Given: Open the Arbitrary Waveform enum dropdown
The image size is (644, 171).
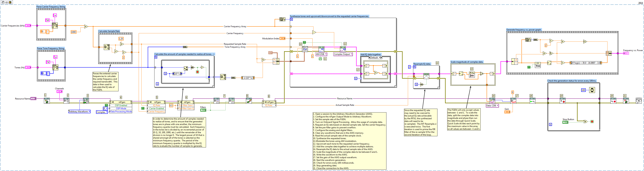Looking at the screenshot, I should (x=80, y=112).
